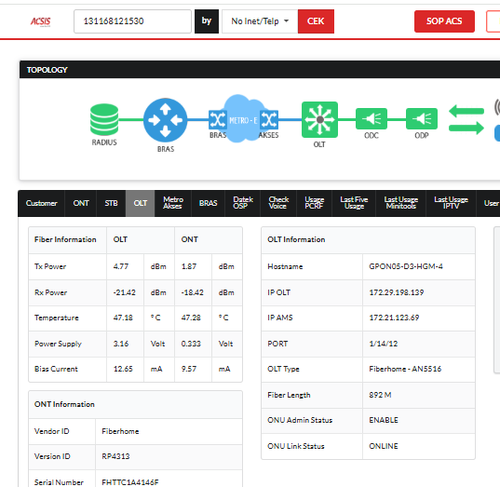Click the red CEK button
Viewport: 500px width, 487px height.
(x=316, y=21)
